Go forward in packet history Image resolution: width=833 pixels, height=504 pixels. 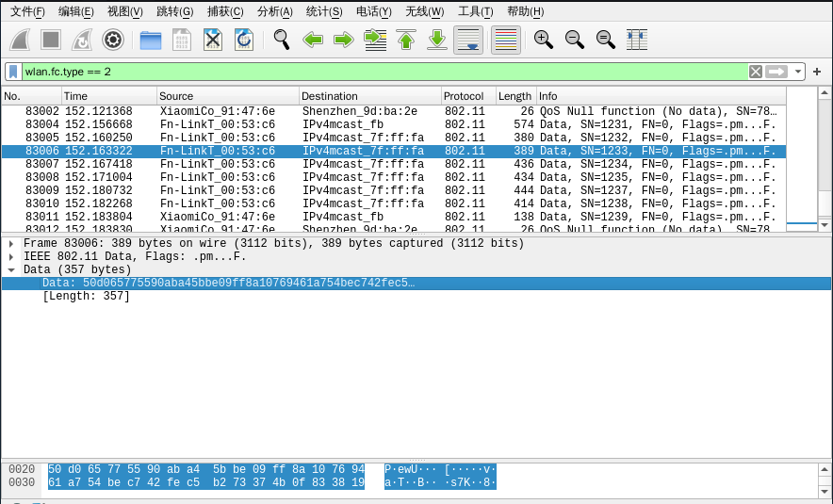344,40
